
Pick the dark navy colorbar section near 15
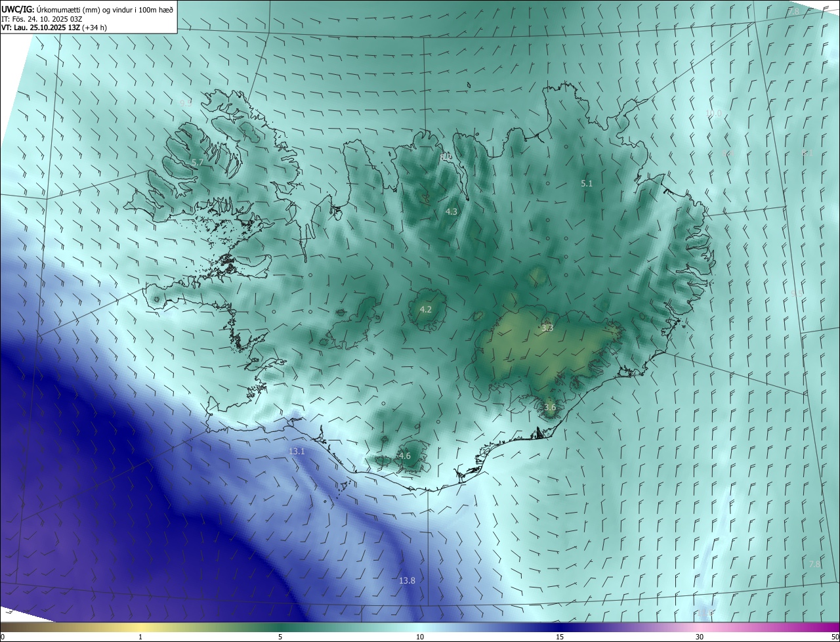[x=560, y=627]
